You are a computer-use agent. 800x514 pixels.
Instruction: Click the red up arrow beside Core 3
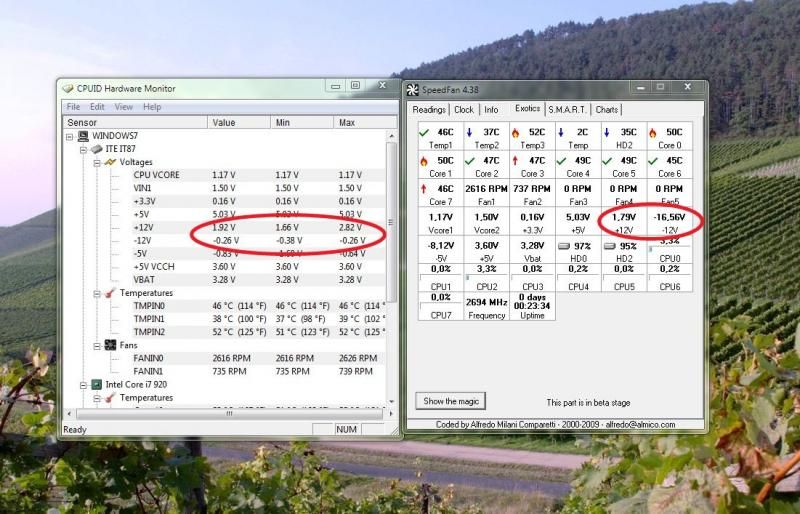point(515,160)
